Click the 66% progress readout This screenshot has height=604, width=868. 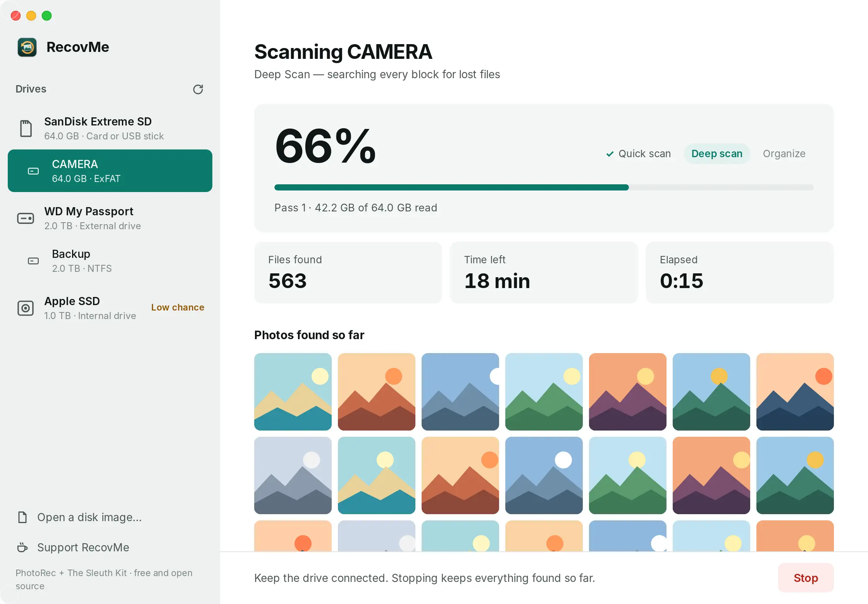[325, 146]
